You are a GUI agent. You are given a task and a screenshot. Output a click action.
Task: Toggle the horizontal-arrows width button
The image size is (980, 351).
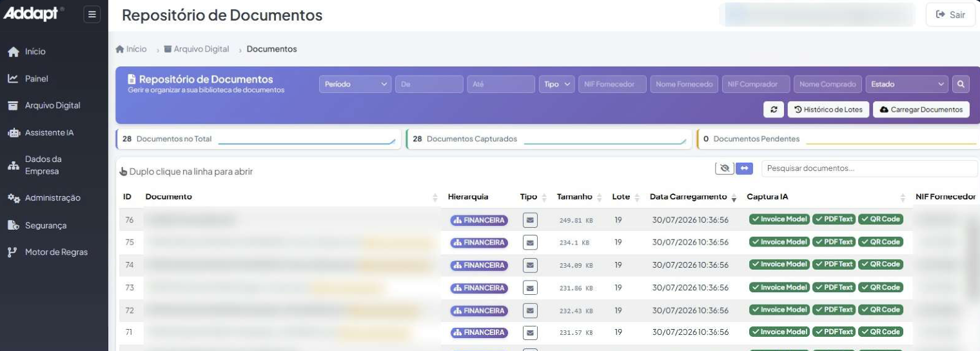pyautogui.click(x=744, y=168)
